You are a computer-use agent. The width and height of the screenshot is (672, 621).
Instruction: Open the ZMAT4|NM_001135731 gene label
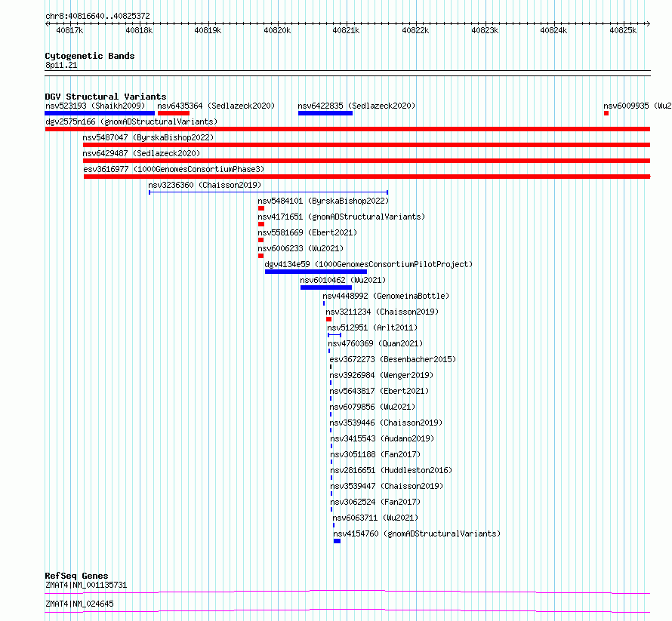coord(86,585)
